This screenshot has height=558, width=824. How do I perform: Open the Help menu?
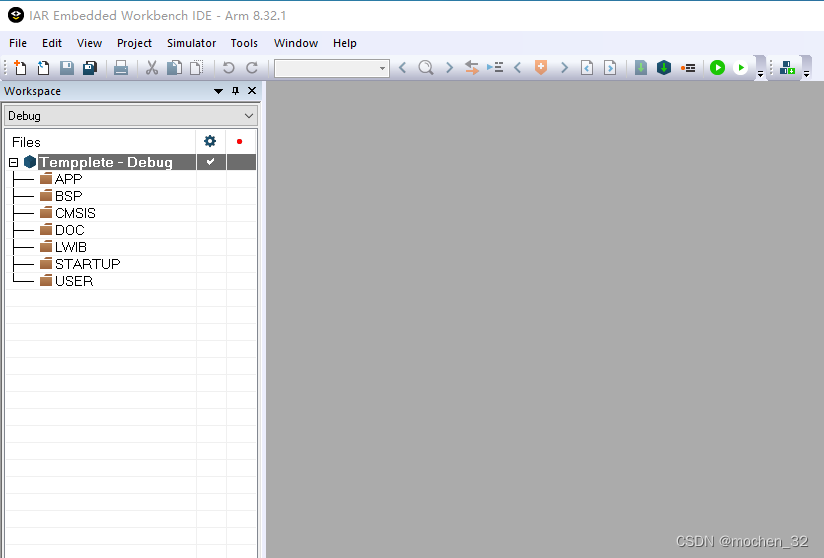click(x=345, y=43)
